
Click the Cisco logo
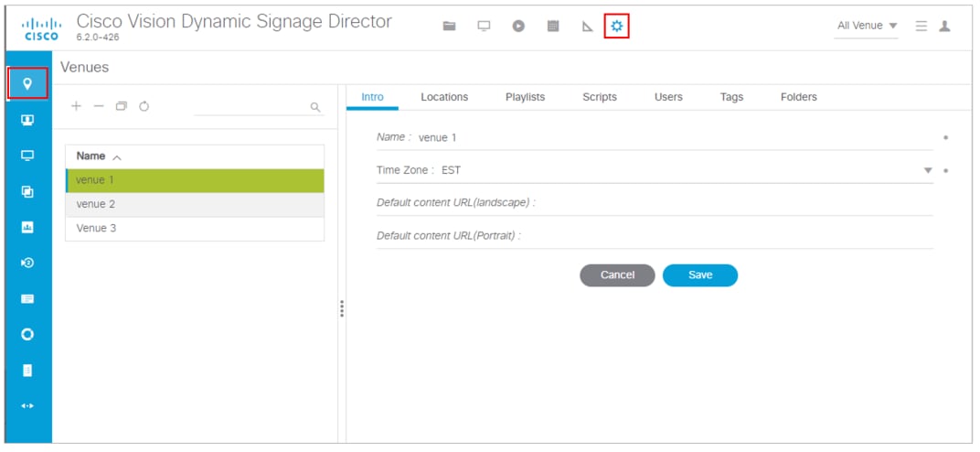(41, 28)
